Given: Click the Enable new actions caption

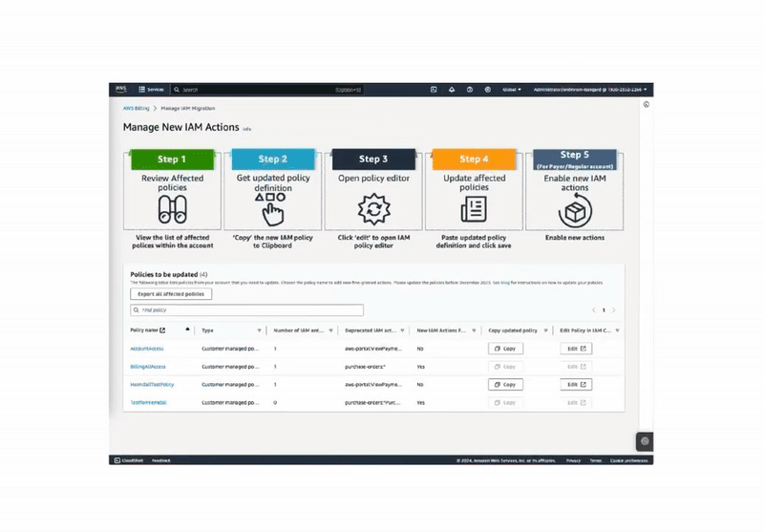Looking at the screenshot, I should [575, 238].
